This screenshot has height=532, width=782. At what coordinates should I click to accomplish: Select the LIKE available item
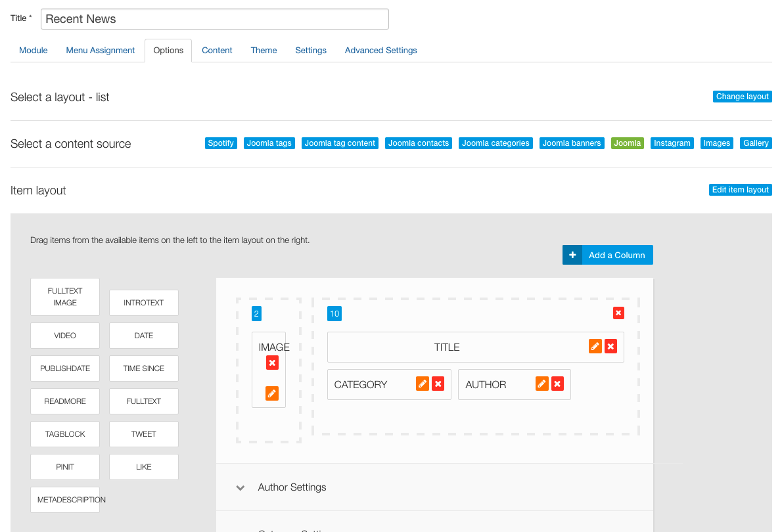[144, 467]
